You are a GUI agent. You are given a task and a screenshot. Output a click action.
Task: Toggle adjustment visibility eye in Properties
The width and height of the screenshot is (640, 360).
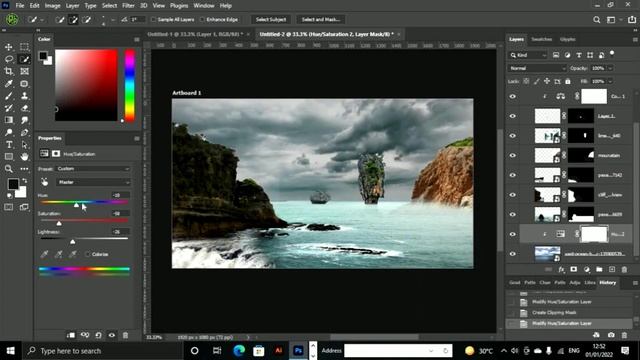112,335
